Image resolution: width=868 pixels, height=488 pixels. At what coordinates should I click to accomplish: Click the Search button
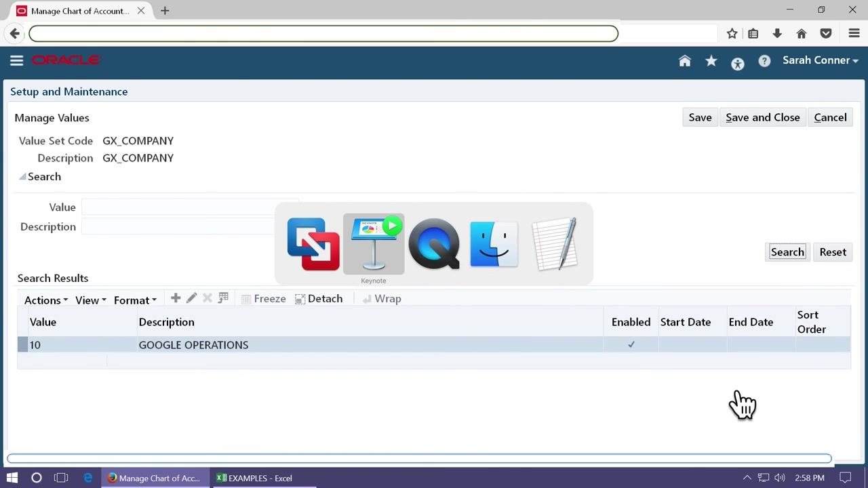(x=787, y=252)
